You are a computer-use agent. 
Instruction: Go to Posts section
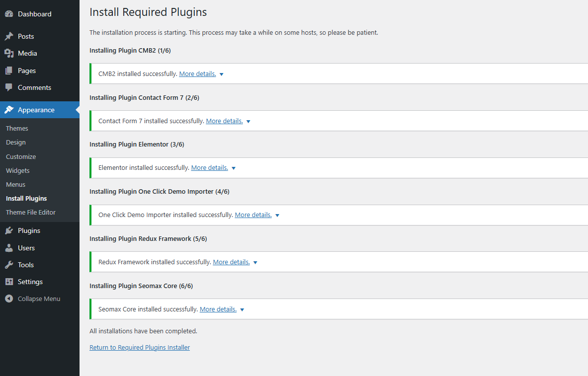26,36
